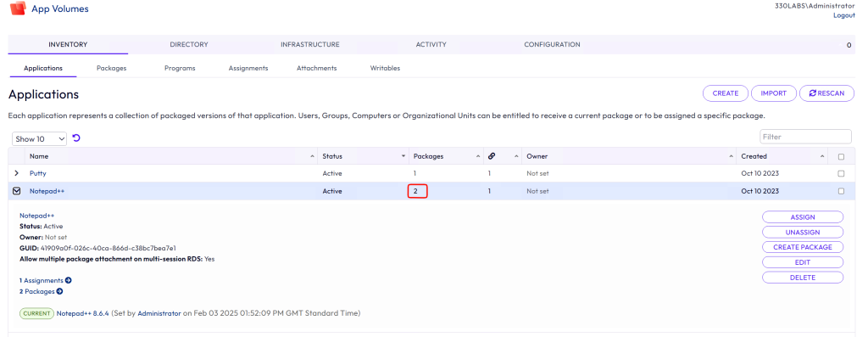Screen dimensions: 868x337
Task: Click the refresh icon beside Show 10
Action: tap(76, 138)
